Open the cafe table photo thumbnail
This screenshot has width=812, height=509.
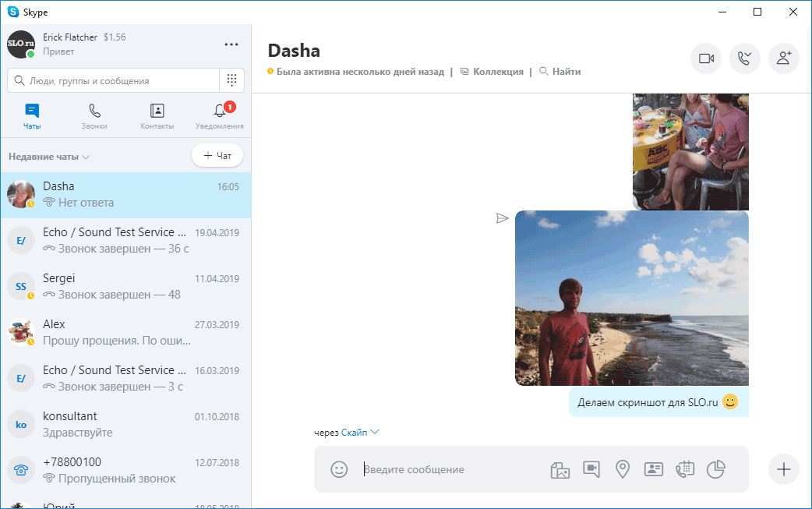690,152
